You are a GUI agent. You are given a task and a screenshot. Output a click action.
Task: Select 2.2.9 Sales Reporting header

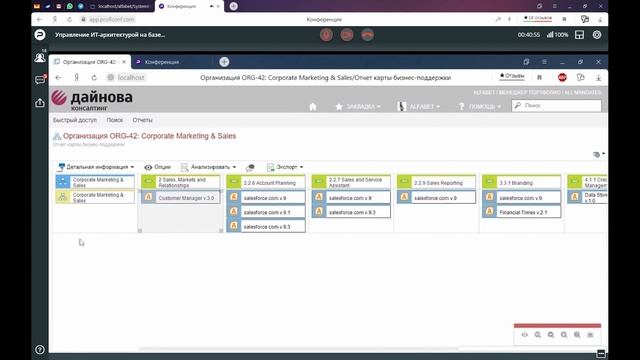[436, 182]
